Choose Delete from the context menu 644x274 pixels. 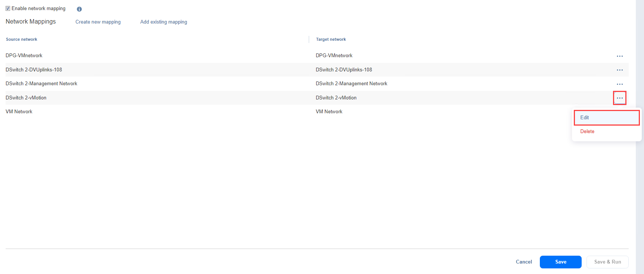pyautogui.click(x=587, y=131)
